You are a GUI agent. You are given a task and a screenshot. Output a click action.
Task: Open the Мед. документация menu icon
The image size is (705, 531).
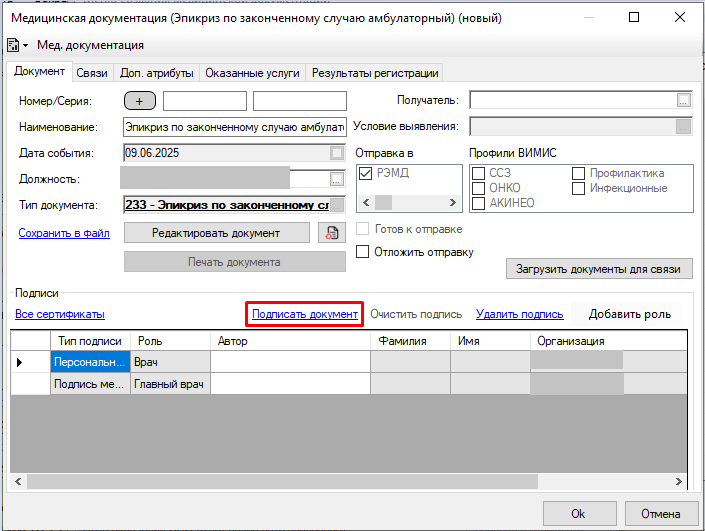(x=17, y=45)
